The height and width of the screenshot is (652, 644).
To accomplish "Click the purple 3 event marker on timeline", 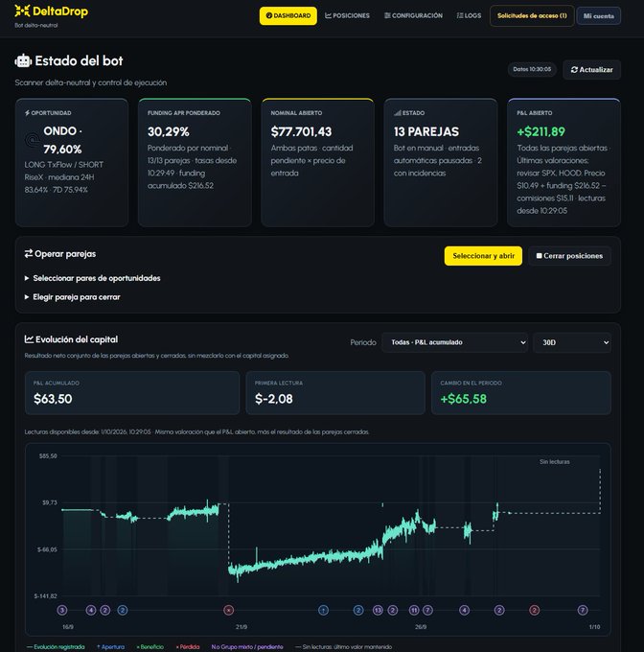I will (62, 610).
